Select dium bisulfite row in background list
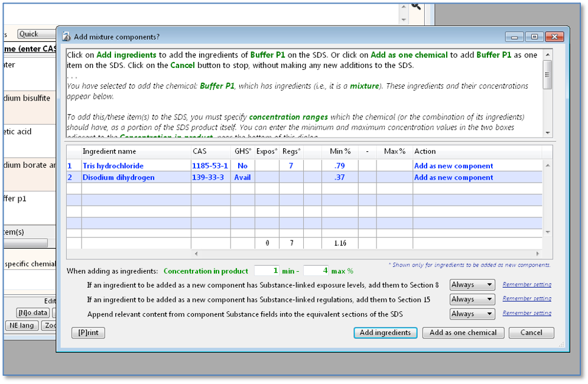Image resolution: width=588 pixels, height=384 pixels. pos(30,108)
